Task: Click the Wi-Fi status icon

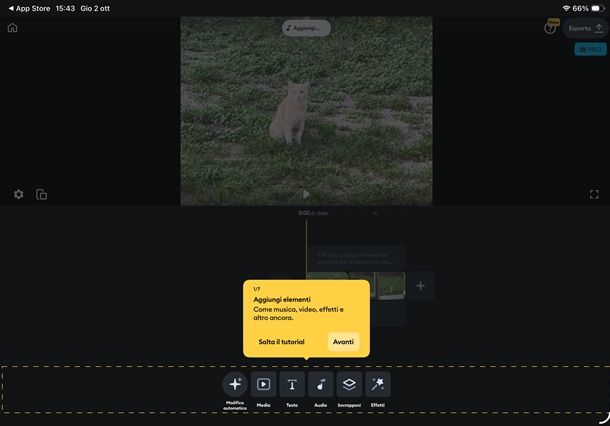Action: 566,8
